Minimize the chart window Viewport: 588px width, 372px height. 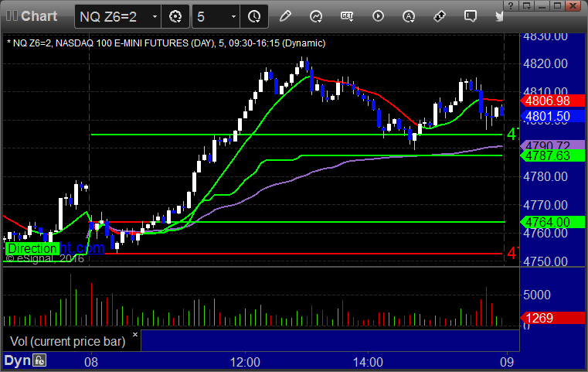(542, 5)
